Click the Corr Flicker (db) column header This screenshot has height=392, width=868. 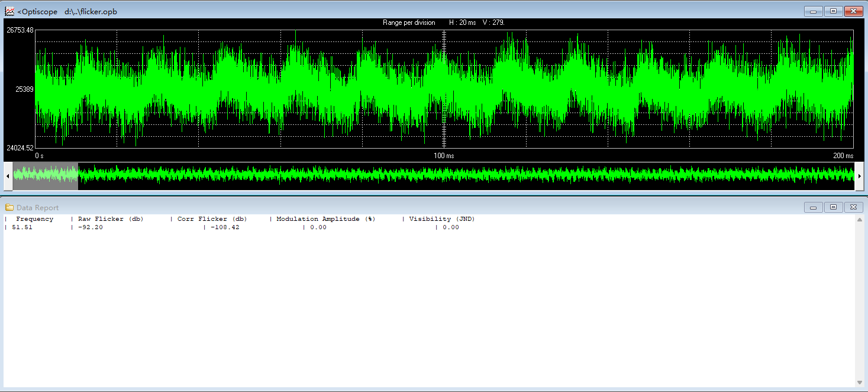(x=212, y=219)
